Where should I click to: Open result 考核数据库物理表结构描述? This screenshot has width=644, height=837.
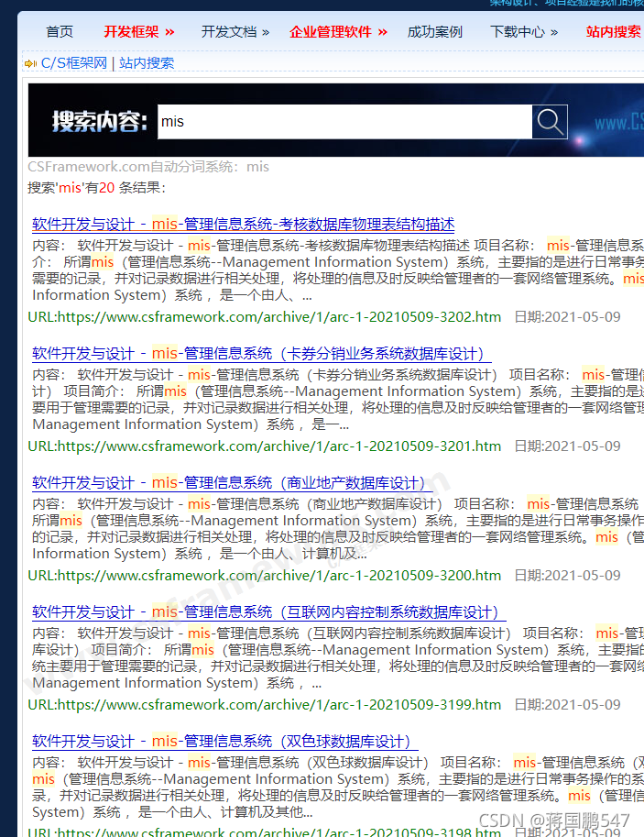(244, 225)
